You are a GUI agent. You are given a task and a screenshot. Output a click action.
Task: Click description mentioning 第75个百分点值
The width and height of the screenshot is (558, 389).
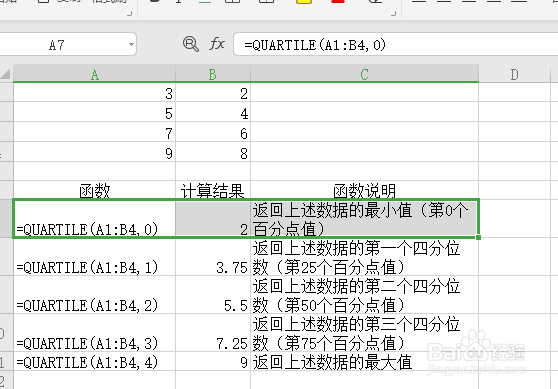pyautogui.click(x=364, y=333)
